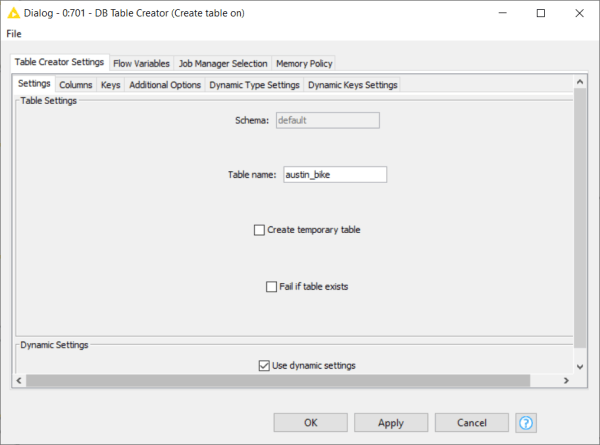Open the Job Manager Selection tab
600x445 pixels.
(223, 64)
